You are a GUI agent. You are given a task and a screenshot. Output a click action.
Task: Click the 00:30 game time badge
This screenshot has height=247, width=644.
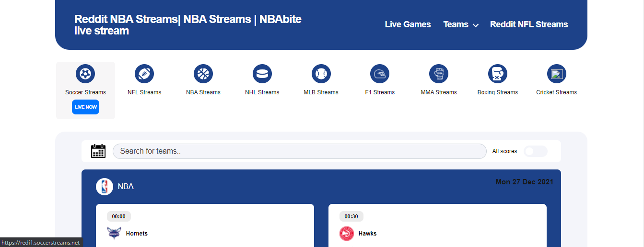pos(351,216)
